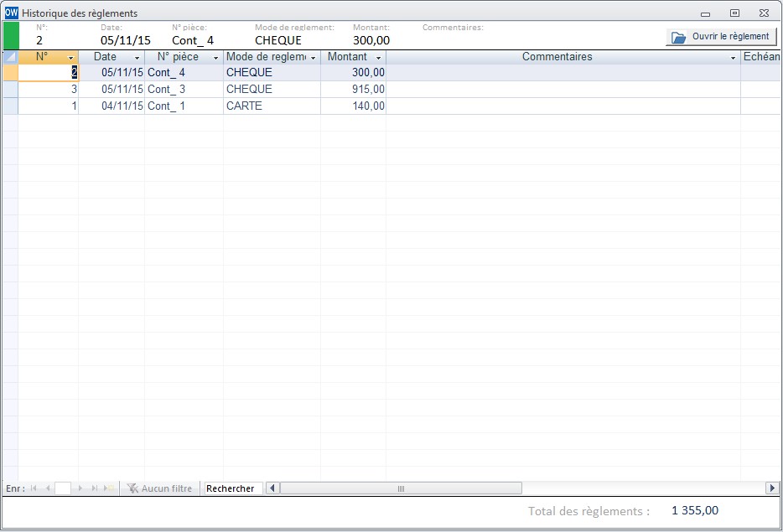
Task: Go to last record navigation arrow
Action: click(x=95, y=488)
